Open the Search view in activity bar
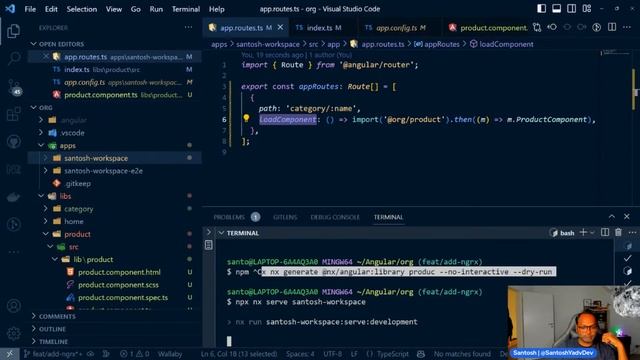 point(13,58)
